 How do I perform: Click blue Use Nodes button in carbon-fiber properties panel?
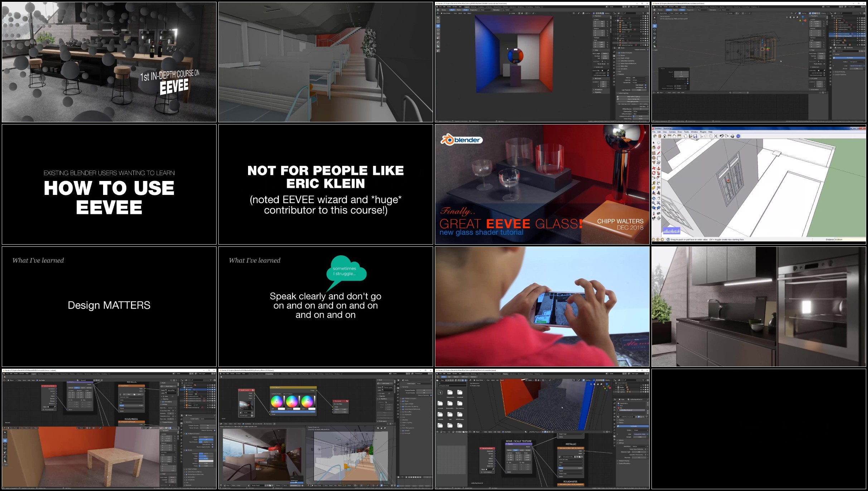(x=633, y=426)
